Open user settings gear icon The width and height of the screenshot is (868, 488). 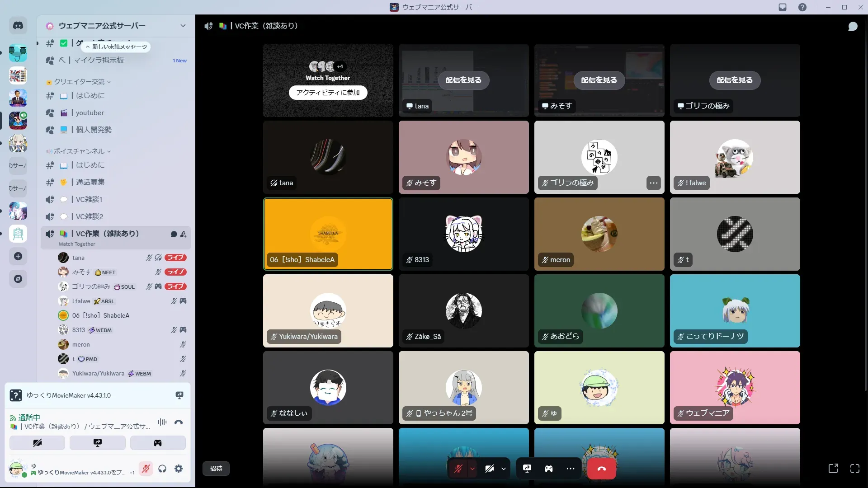179,469
